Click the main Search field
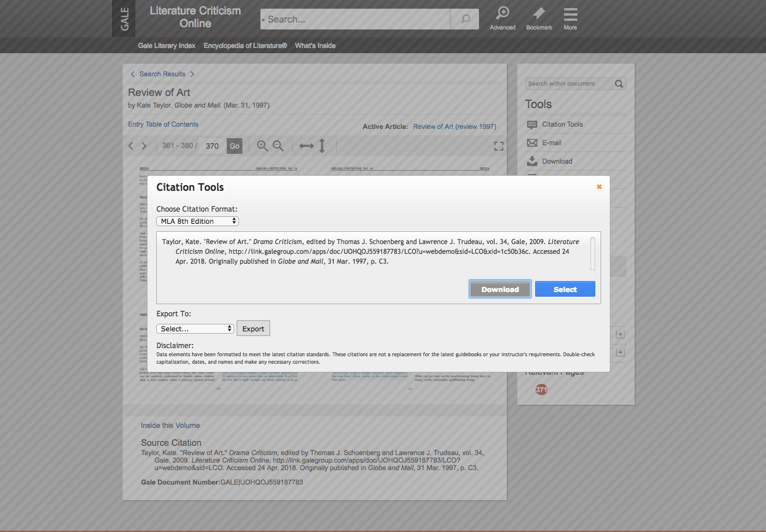This screenshot has width=766, height=532. [x=356, y=19]
